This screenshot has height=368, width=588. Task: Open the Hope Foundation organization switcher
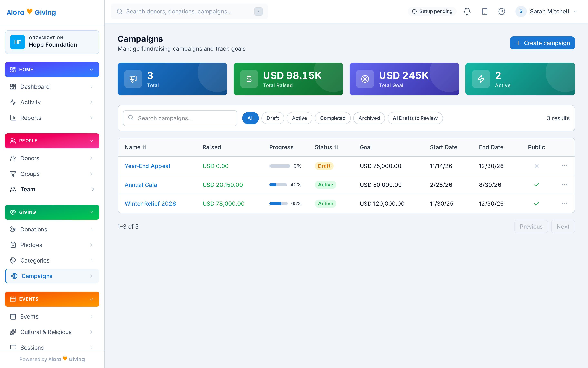coord(52,42)
